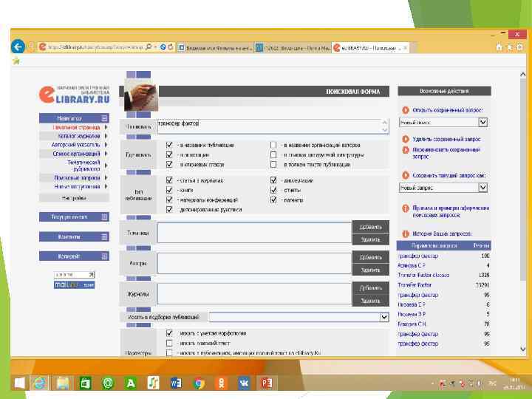Open settings link in sidebar
This screenshot has width=532, height=399.
point(74,198)
